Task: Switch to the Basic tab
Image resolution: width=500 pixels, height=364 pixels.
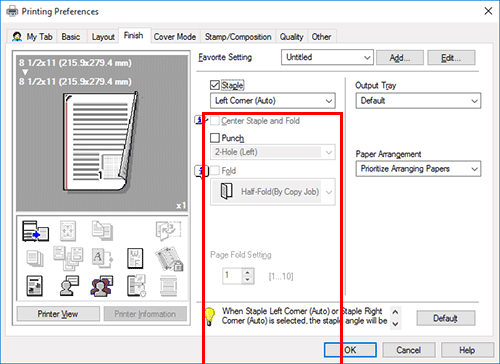Action: (x=71, y=37)
